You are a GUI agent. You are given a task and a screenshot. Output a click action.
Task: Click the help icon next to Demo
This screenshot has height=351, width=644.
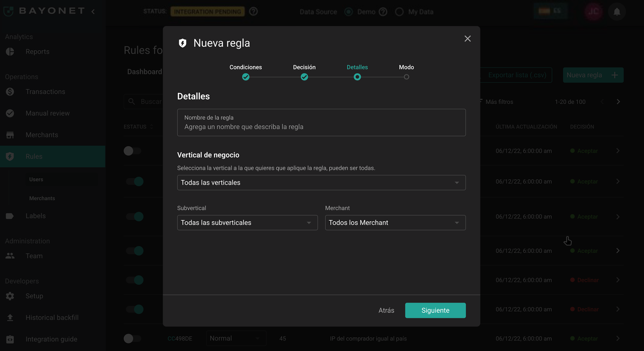point(383,12)
